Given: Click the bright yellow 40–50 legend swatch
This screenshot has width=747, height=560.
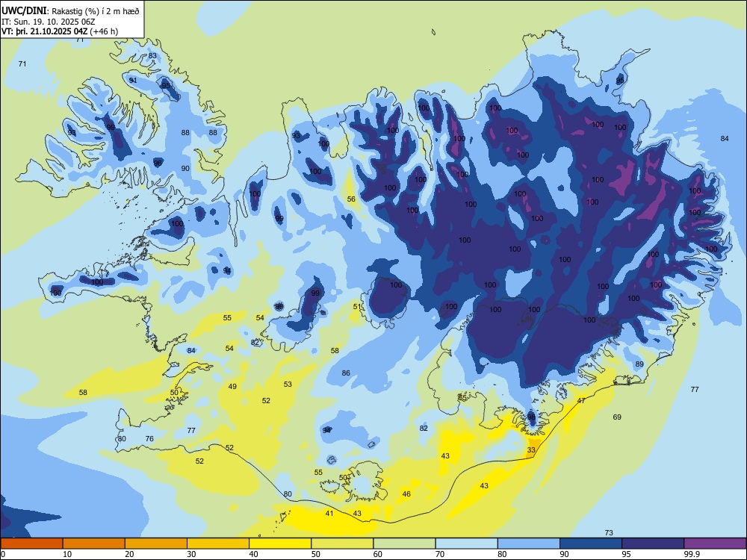Looking at the screenshot, I should click(x=280, y=544).
